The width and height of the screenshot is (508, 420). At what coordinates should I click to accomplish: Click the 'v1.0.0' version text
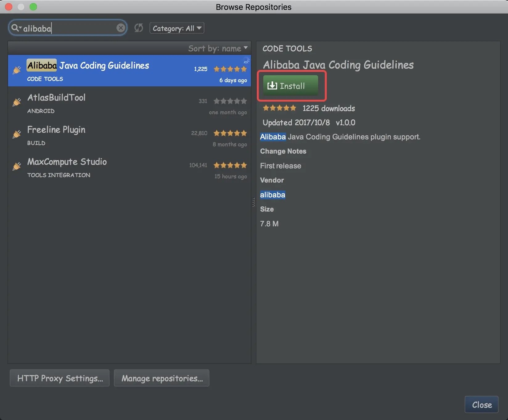click(x=346, y=123)
